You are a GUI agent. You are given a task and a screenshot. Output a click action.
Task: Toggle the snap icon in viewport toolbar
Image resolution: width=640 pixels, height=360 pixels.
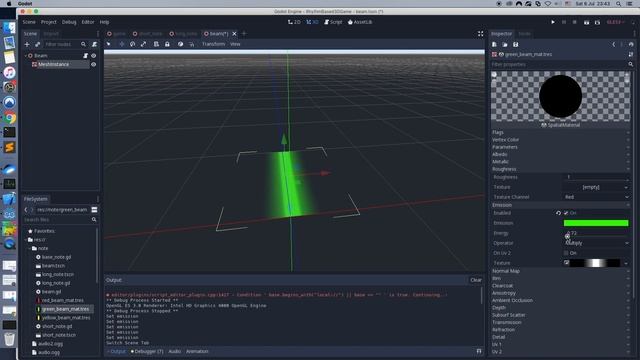click(x=191, y=44)
